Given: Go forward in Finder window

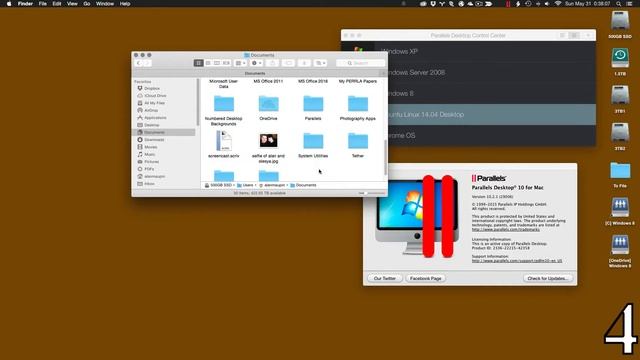Looking at the screenshot, I should tap(147, 63).
